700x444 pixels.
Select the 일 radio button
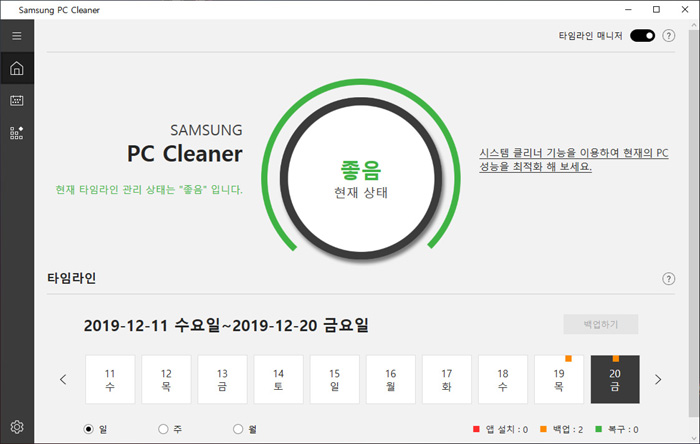88,429
